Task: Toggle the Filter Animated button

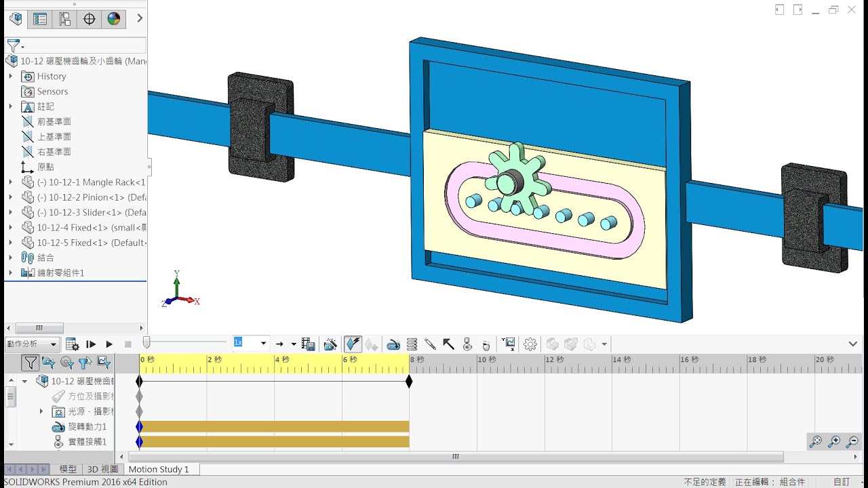Action: point(48,363)
